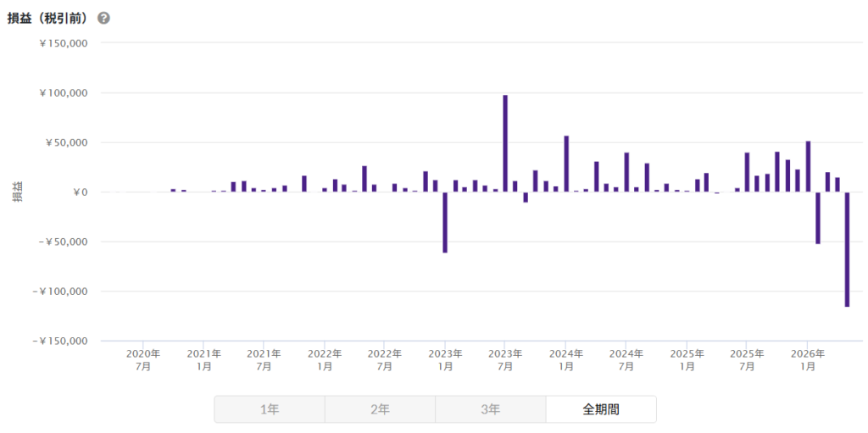Click the 2021年 7月 axis label
Screen dimensions: 868x433
point(264,359)
